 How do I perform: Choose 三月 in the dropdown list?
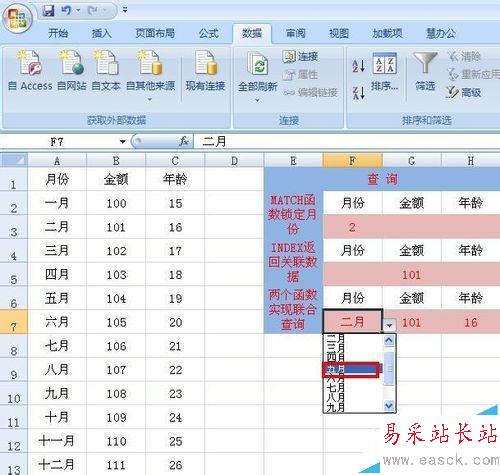pyautogui.click(x=353, y=347)
